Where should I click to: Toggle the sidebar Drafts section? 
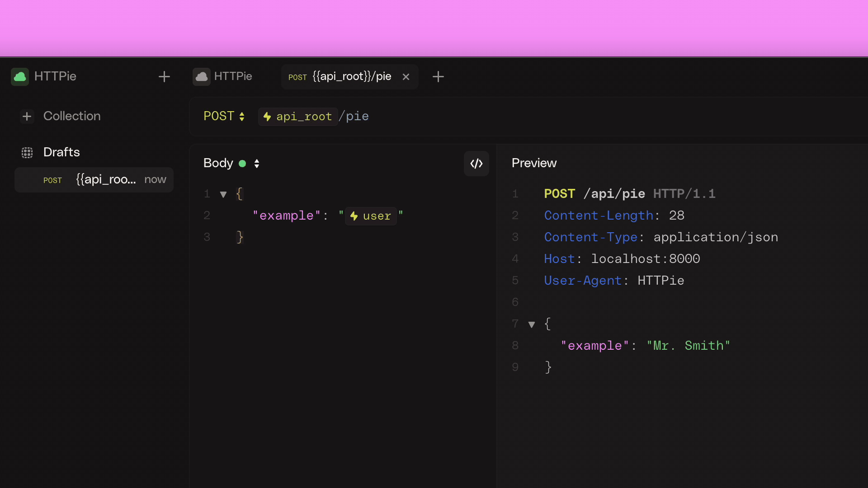click(61, 151)
